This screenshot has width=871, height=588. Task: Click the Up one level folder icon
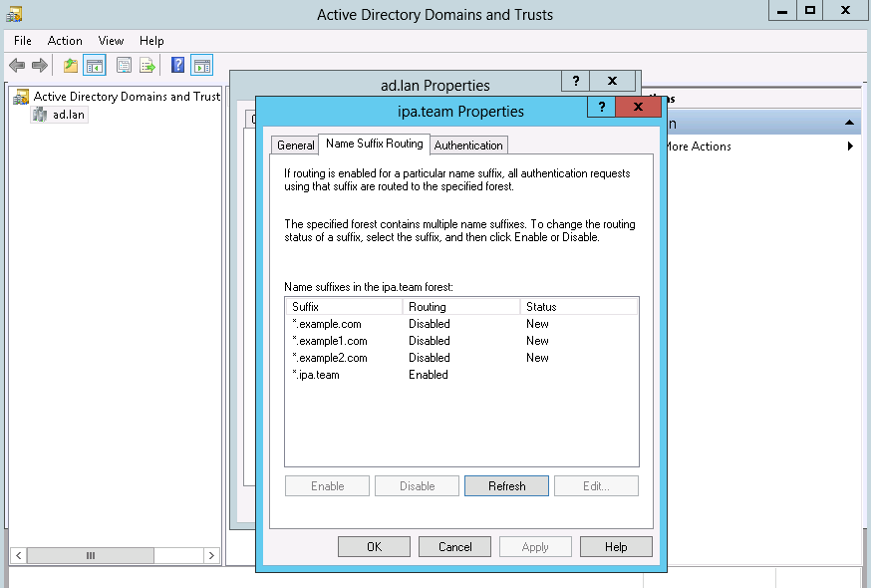click(71, 66)
